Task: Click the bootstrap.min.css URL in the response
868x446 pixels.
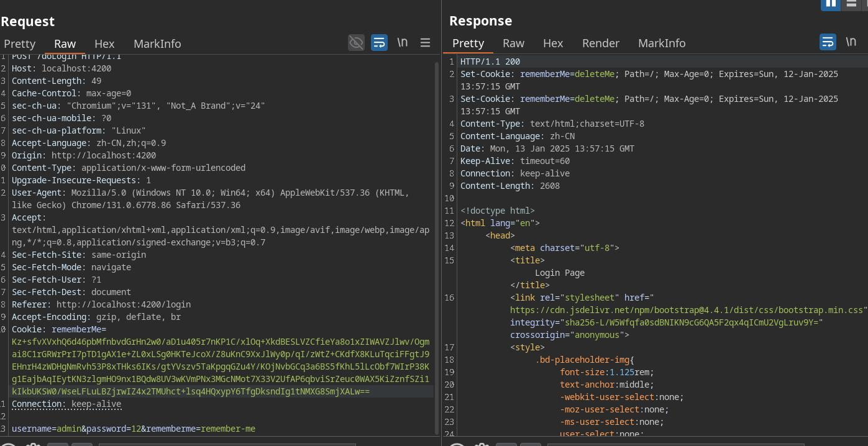Action: tap(687, 310)
